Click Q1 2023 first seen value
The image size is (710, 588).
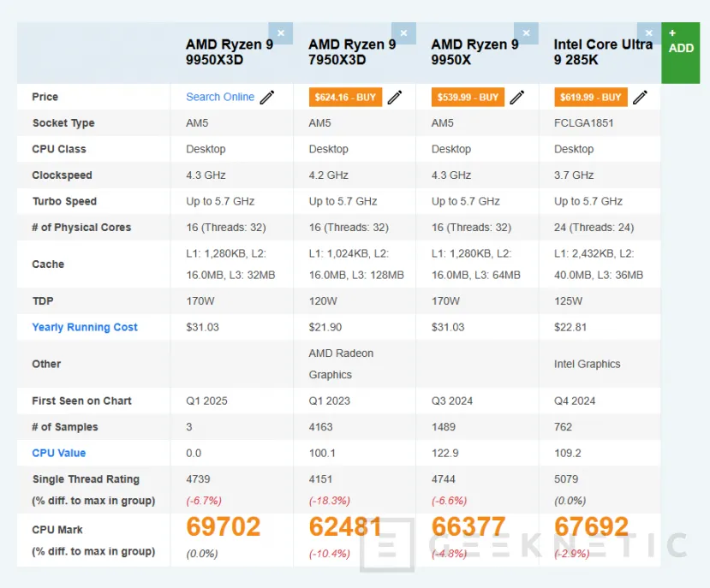tap(329, 401)
